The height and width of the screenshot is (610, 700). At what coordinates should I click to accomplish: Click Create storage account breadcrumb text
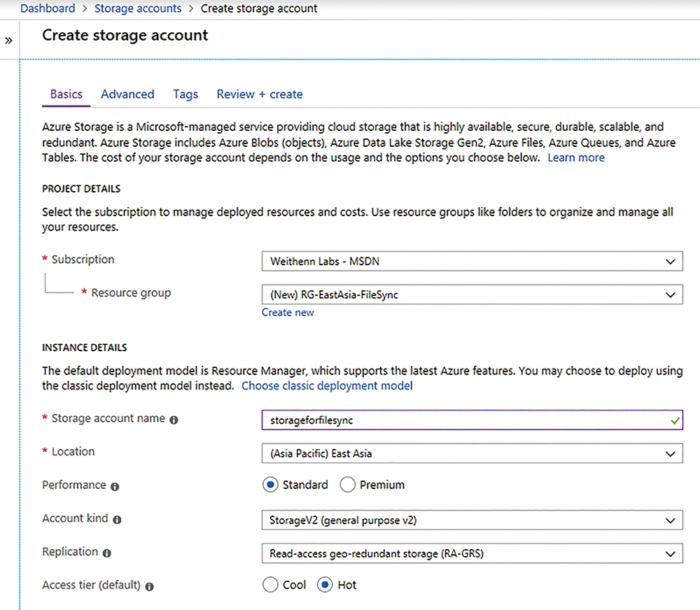(259, 8)
